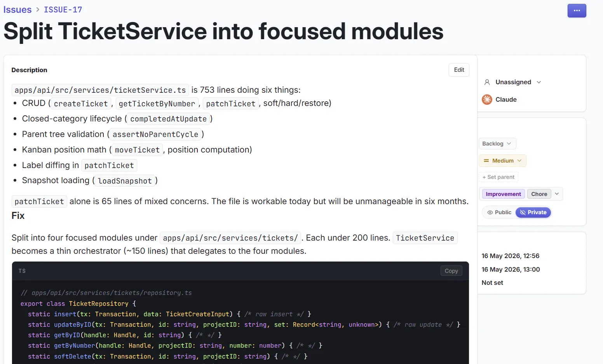Click the static softDelete code line

[x=167, y=356]
